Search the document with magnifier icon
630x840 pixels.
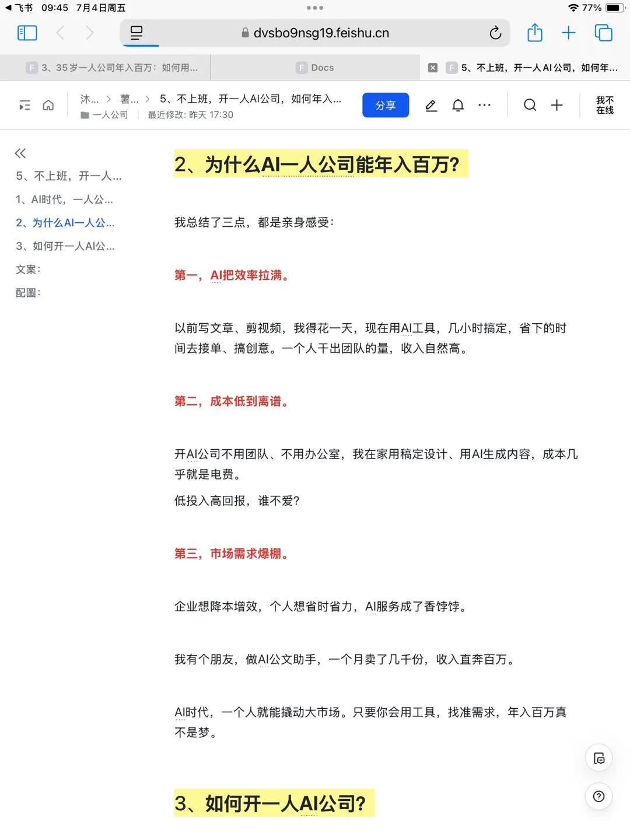[530, 105]
